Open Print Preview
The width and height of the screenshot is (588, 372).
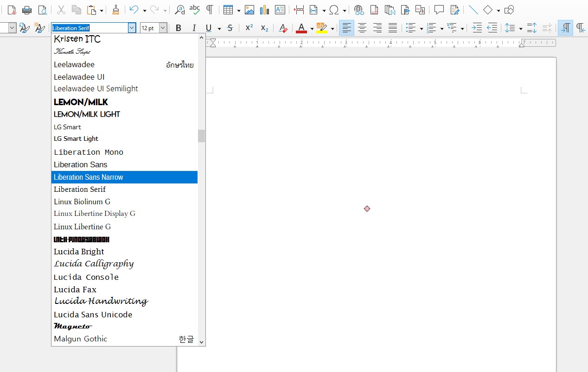(x=42, y=10)
